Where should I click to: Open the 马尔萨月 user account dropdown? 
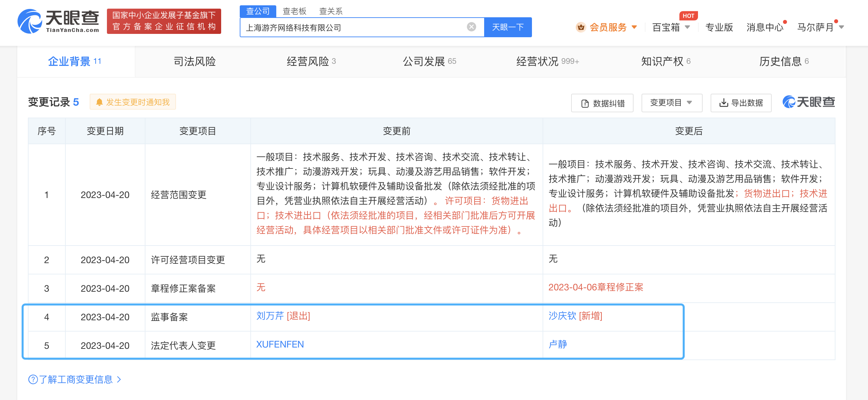pyautogui.click(x=841, y=27)
